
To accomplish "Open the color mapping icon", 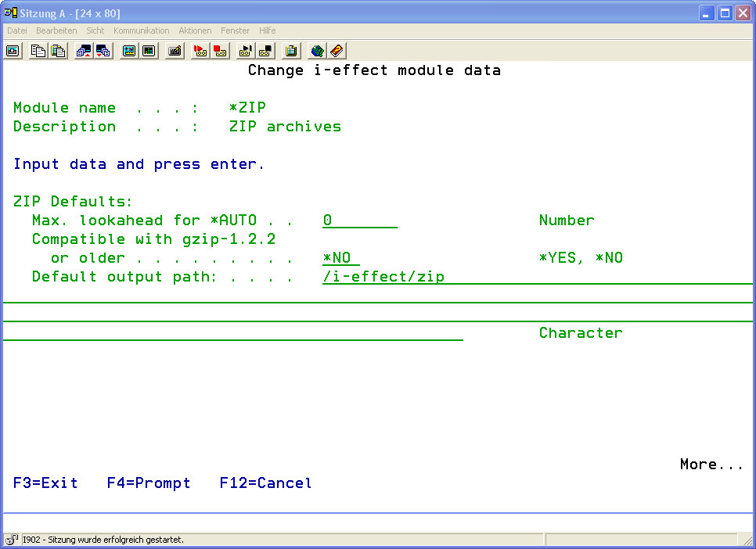I will pos(149,51).
